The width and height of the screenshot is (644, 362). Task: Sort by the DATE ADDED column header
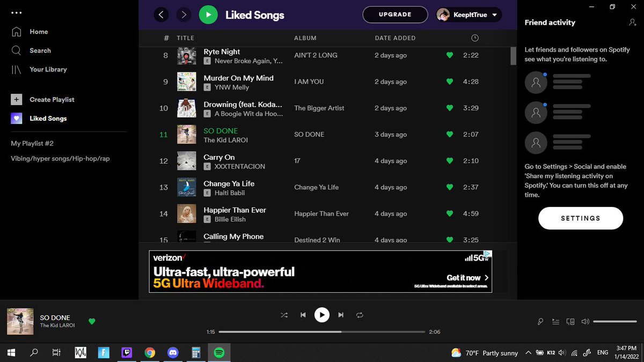(395, 38)
